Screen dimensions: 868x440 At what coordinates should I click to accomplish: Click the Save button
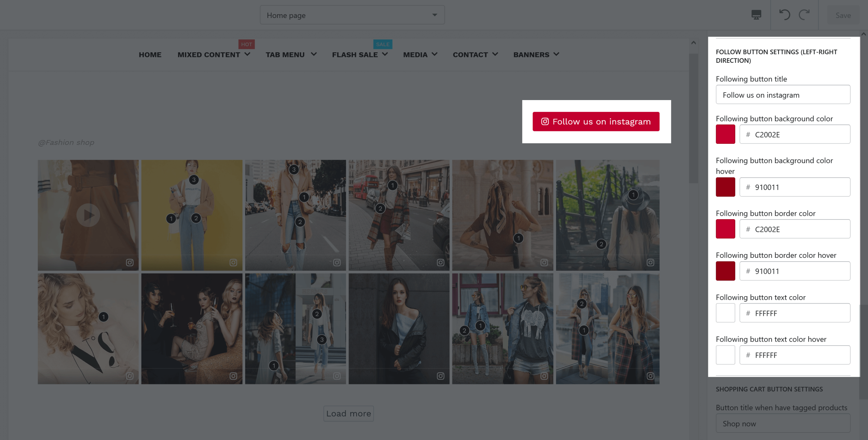click(x=843, y=15)
